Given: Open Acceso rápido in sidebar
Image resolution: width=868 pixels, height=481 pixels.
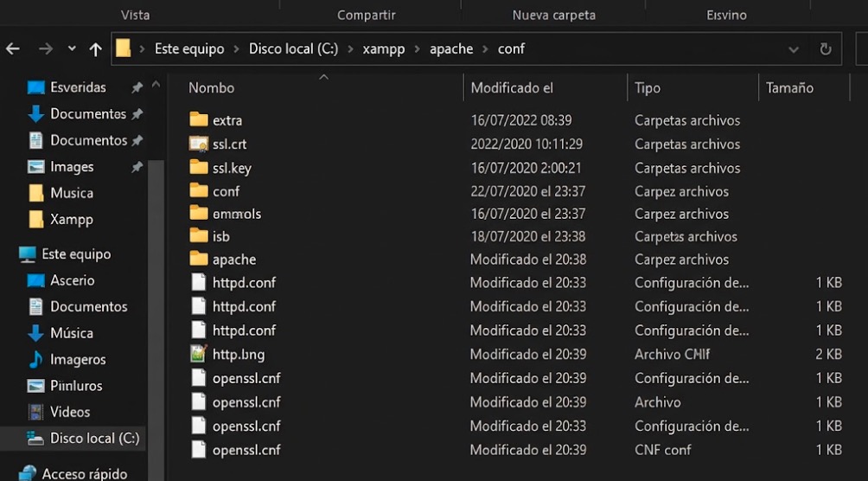Looking at the screenshot, I should (84, 474).
